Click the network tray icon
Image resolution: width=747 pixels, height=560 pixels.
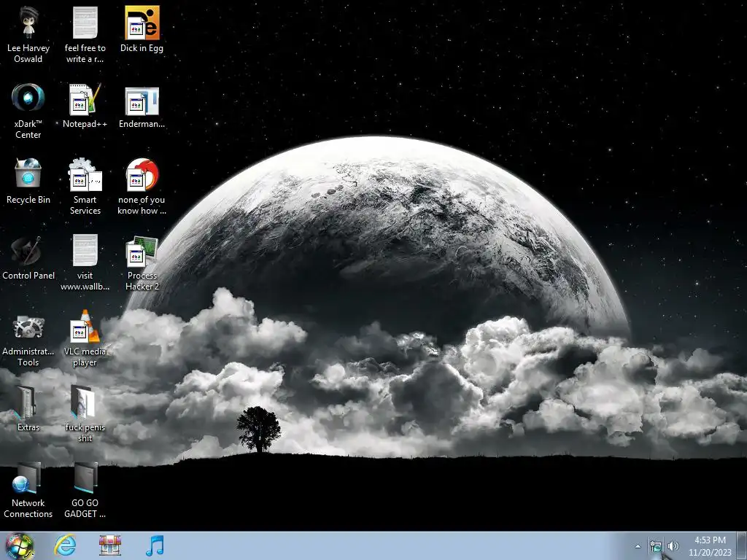[656, 546]
